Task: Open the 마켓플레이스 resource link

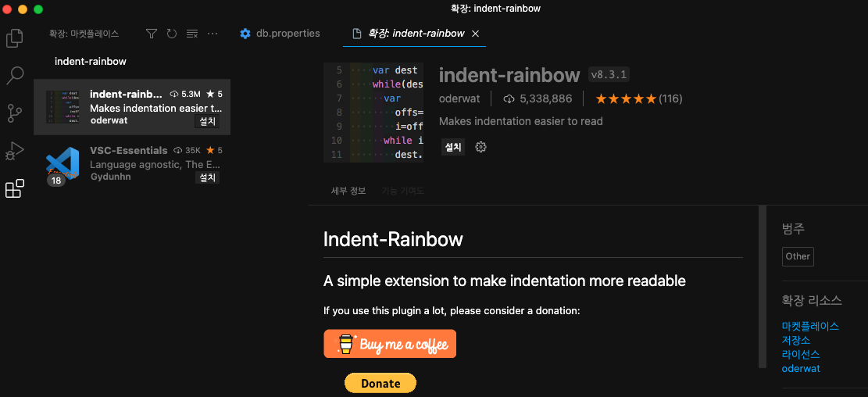Action: (x=810, y=326)
